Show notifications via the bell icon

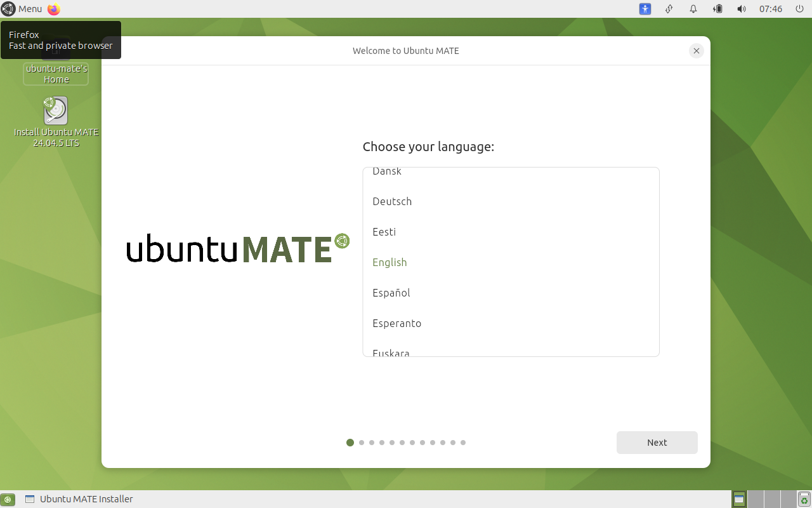[693, 9]
